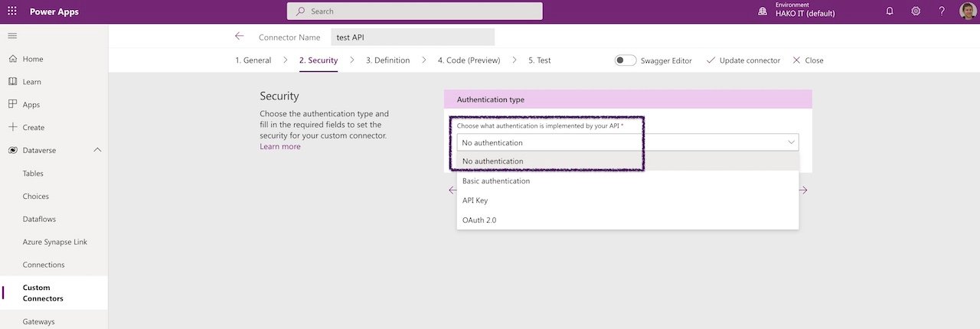
Task: Click the Swagger Editor label
Action: (666, 60)
